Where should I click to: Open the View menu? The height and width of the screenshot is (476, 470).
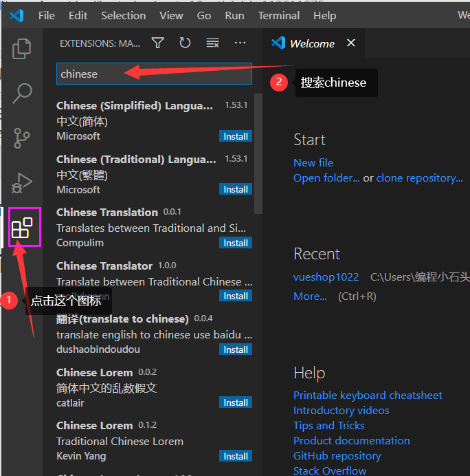pyautogui.click(x=171, y=16)
